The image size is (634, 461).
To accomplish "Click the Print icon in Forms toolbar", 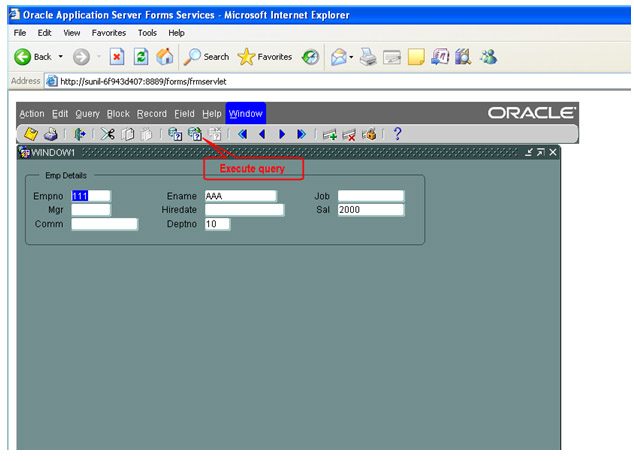I will click(x=51, y=134).
